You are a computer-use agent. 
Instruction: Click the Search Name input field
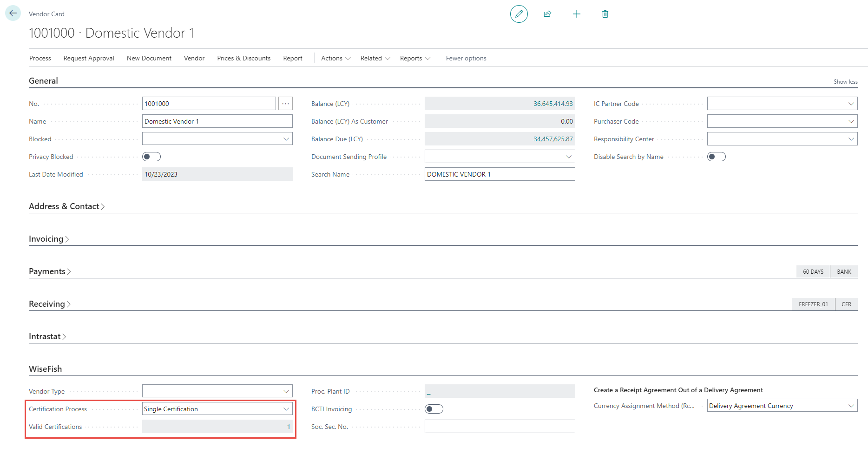(500, 174)
